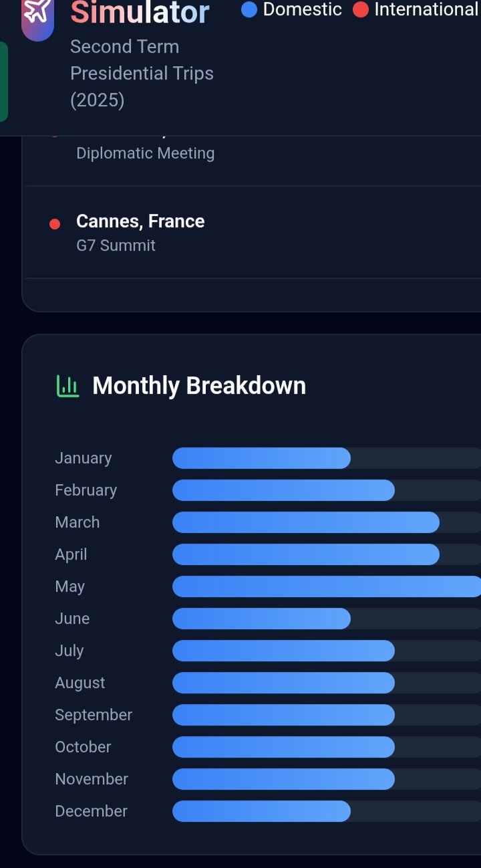481x868 pixels.
Task: Click the December progress bar
Action: (261, 811)
